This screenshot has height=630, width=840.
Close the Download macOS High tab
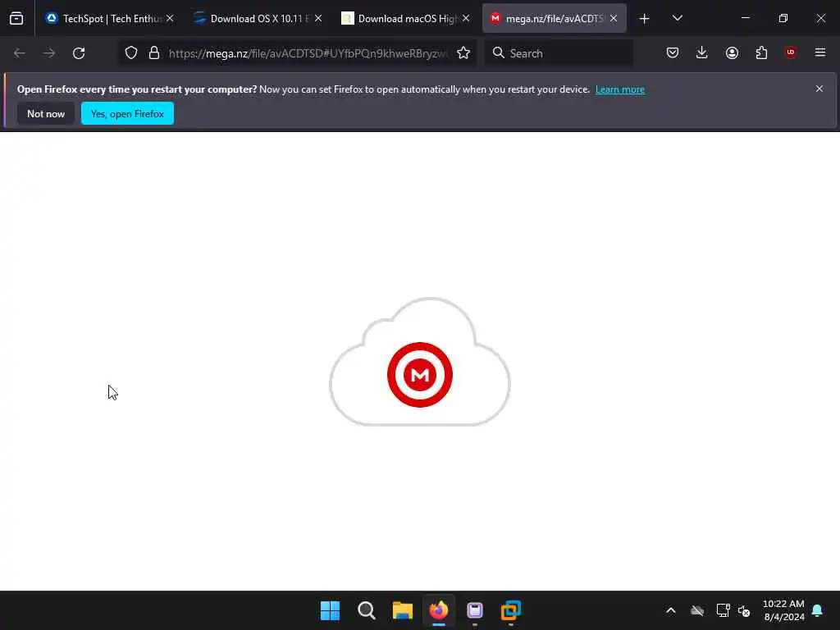(x=466, y=18)
